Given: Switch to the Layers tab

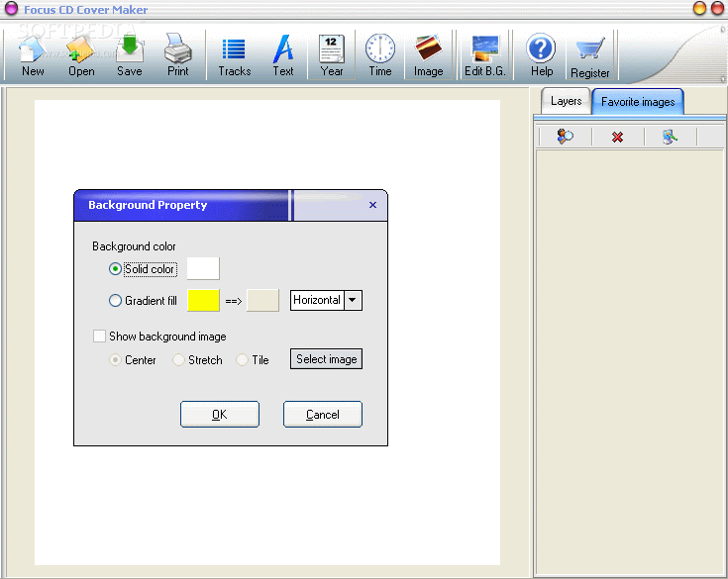Looking at the screenshot, I should (566, 101).
